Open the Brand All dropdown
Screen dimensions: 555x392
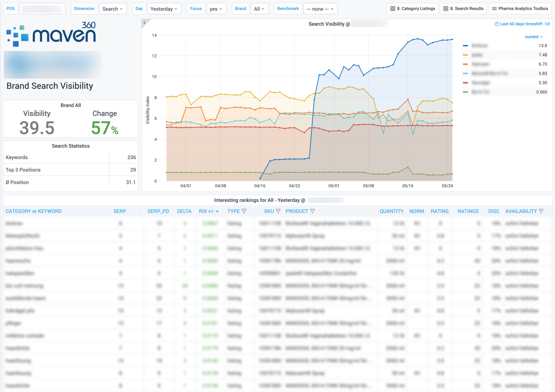click(x=259, y=9)
